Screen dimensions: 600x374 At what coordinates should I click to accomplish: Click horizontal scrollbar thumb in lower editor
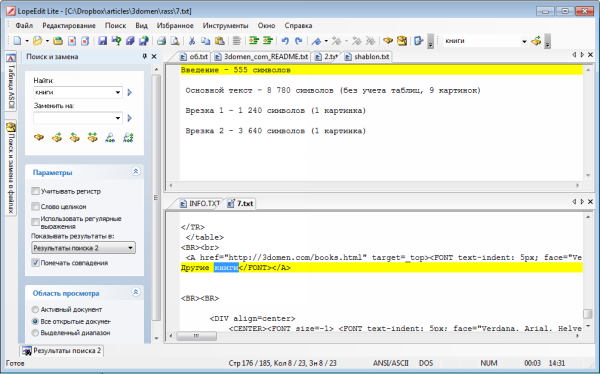(196, 336)
